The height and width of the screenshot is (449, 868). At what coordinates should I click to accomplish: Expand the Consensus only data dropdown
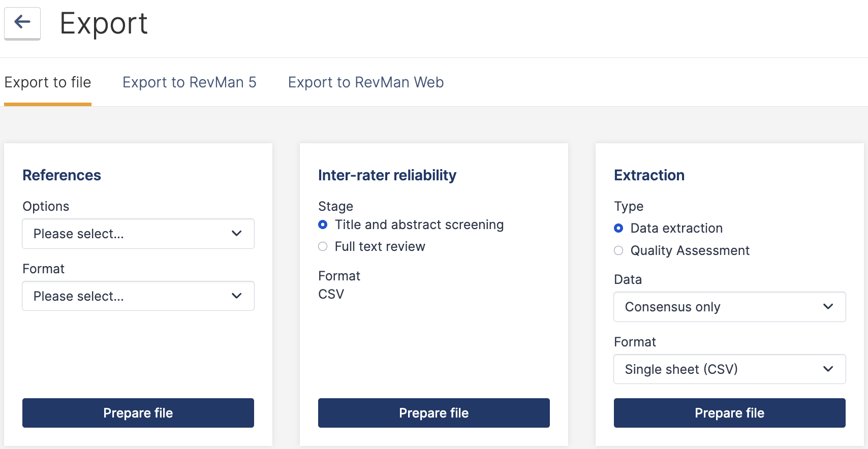(x=729, y=307)
